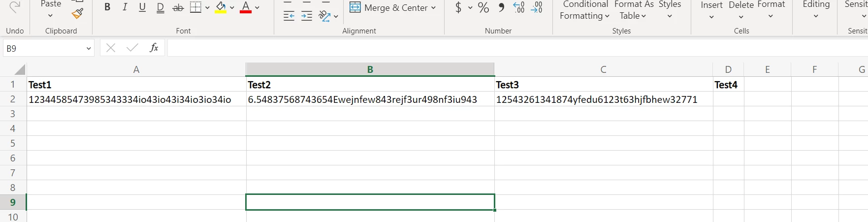Click the Decrease Decimal icon
The width and height of the screenshot is (868, 222).
tap(537, 7)
